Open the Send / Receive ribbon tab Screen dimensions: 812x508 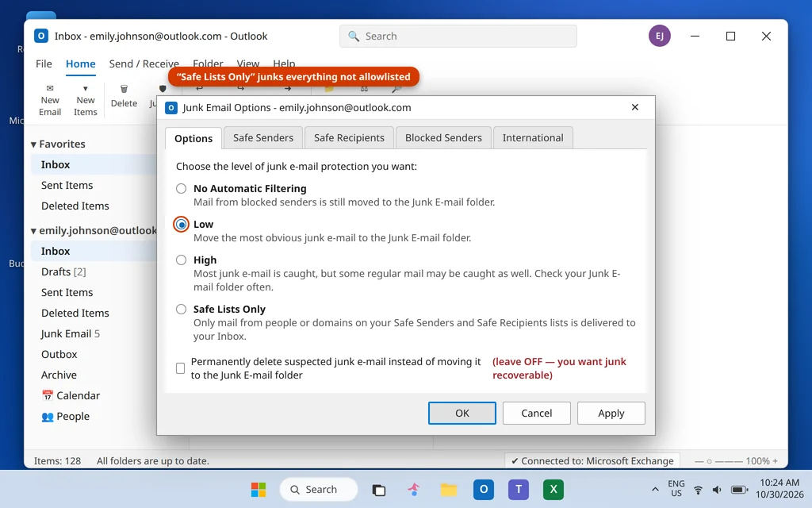(144, 63)
